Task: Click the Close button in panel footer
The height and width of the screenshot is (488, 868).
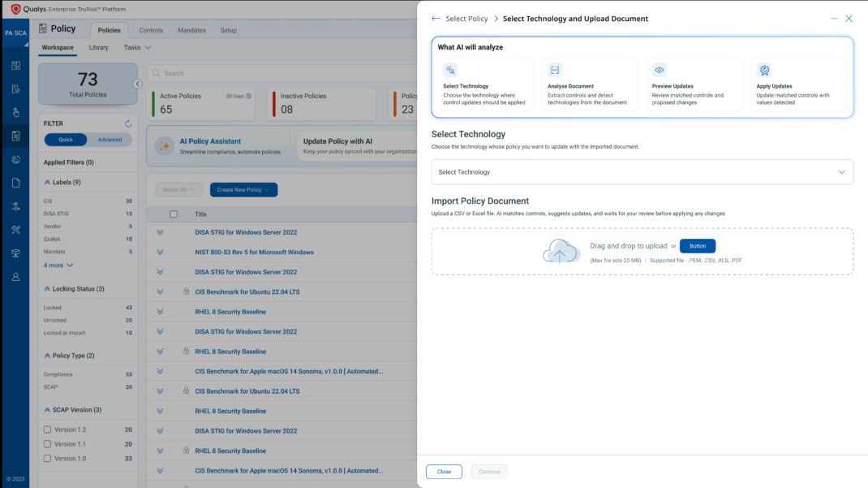Action: [x=444, y=472]
